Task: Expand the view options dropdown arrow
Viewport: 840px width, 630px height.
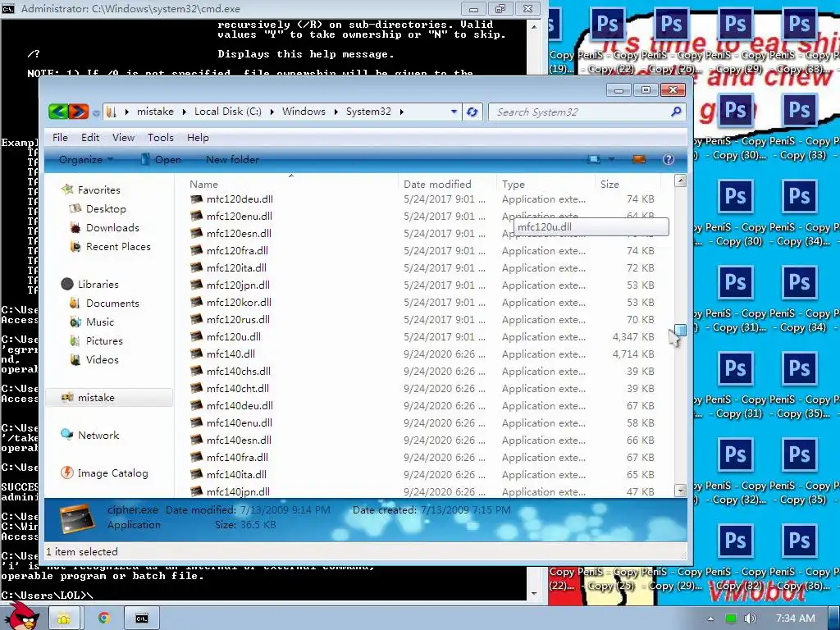Action: 610,159
